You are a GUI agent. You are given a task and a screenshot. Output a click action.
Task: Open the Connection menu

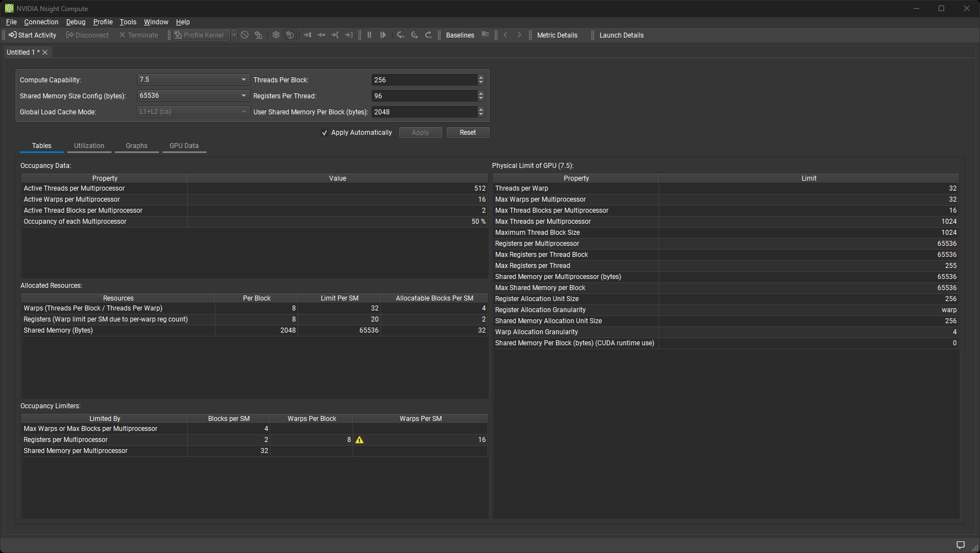[41, 22]
